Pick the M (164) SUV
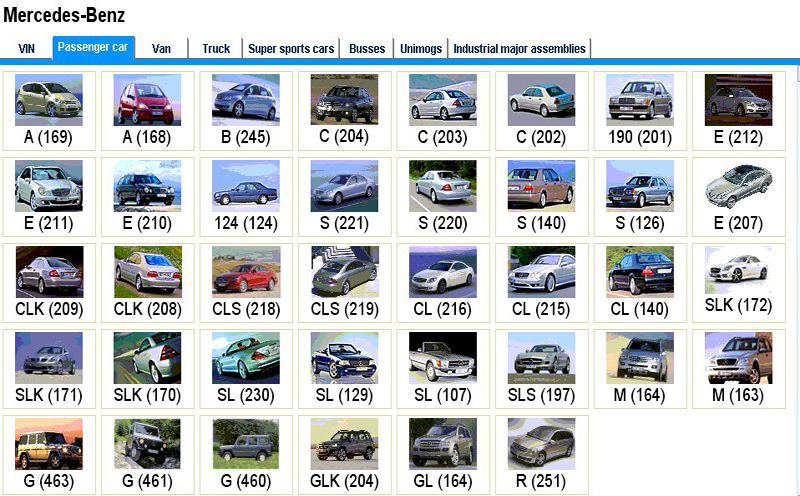Viewport: 800px width, 496px height. [640, 369]
